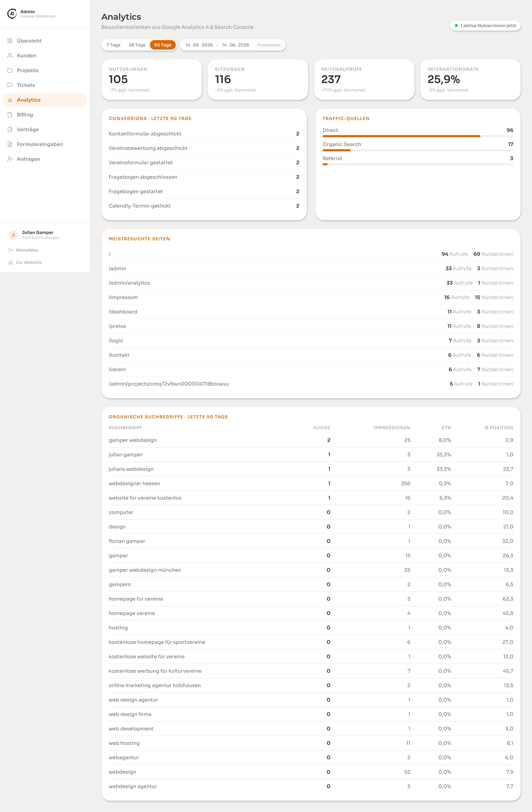The image size is (532, 812).
Task: Click the IMPRESSIONEN column header
Action: (392, 428)
